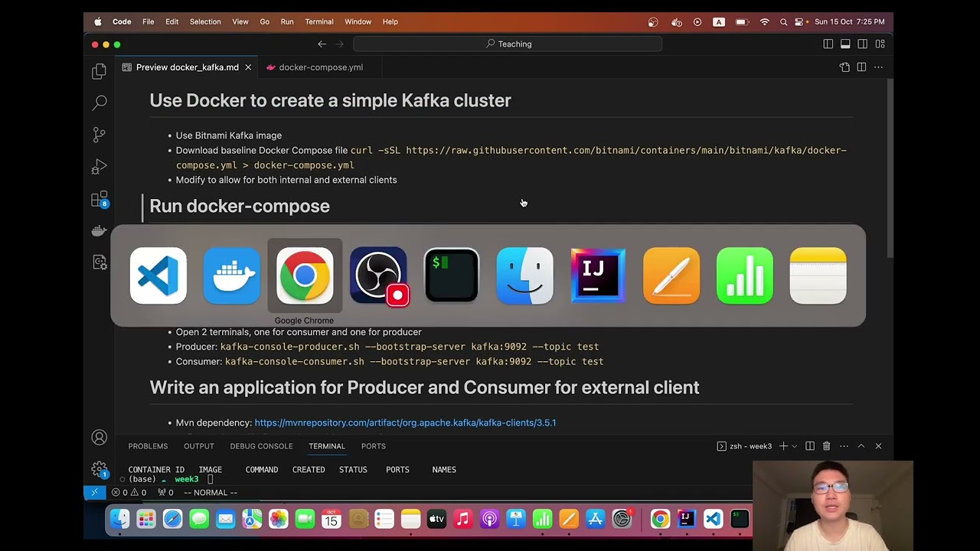Viewport: 980px width, 551px height.
Task: Add a new terminal with plus button
Action: 783,446
